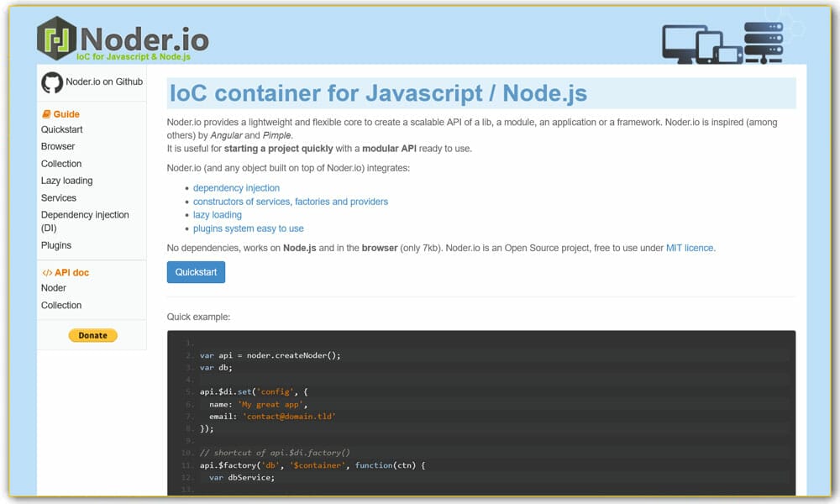The image size is (840, 504).
Task: Click the GitHub octocat icon in sidebar
Action: pos(52,82)
